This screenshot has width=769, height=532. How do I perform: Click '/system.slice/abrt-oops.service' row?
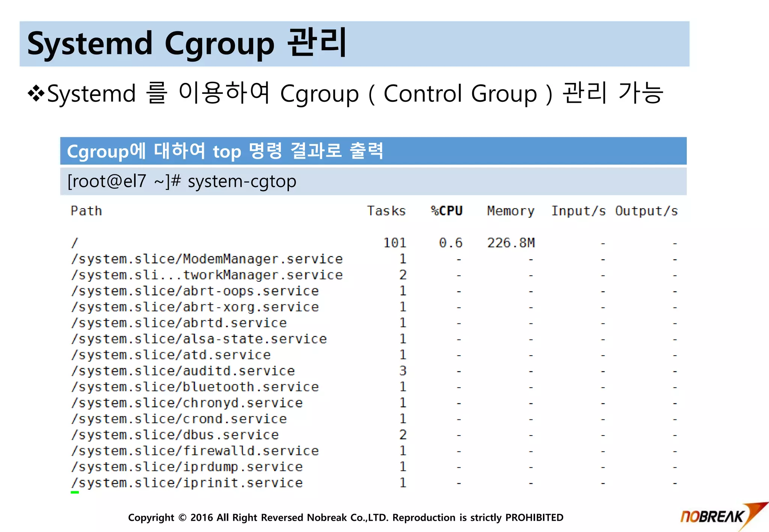(x=374, y=291)
